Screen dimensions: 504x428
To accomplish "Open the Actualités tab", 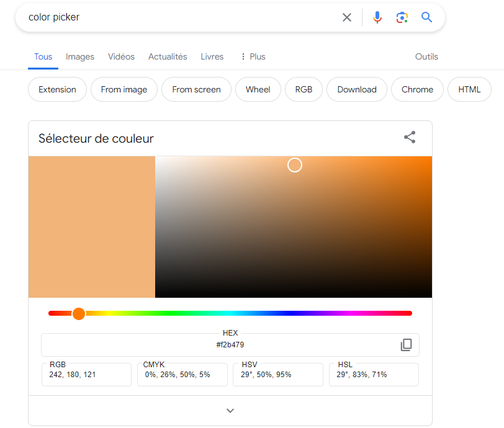I will tap(168, 56).
